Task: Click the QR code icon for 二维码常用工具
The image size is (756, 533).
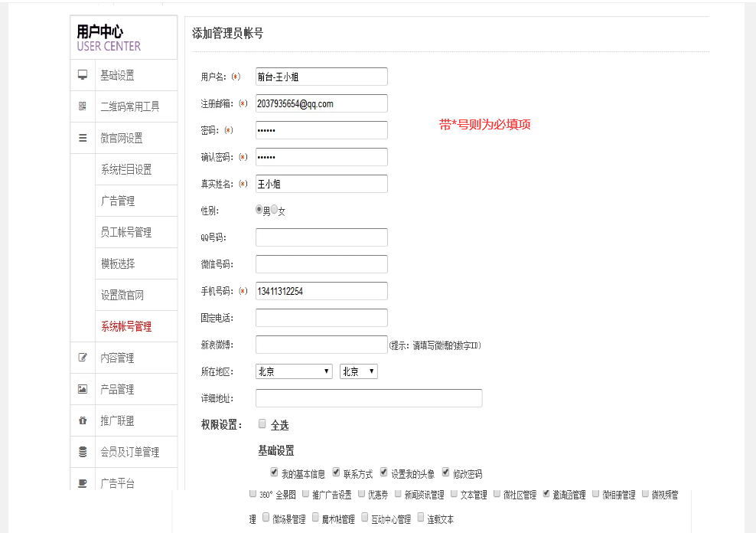Action: (x=83, y=106)
